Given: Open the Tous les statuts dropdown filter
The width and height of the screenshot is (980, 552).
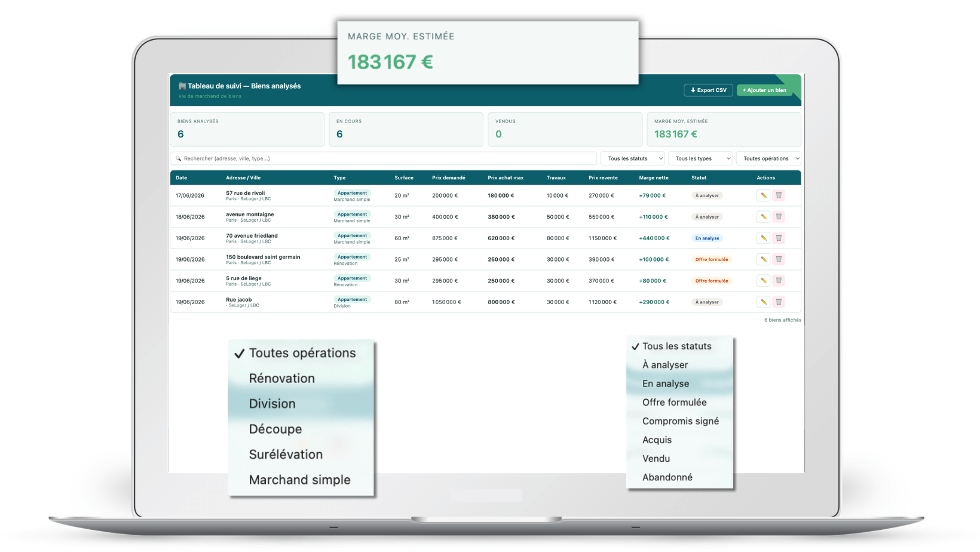Looking at the screenshot, I should [x=633, y=158].
